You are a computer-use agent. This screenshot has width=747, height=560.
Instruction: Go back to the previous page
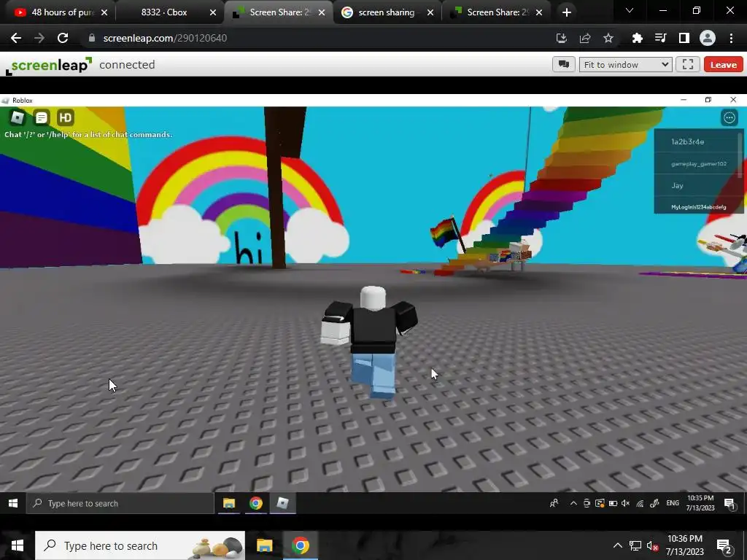click(16, 38)
